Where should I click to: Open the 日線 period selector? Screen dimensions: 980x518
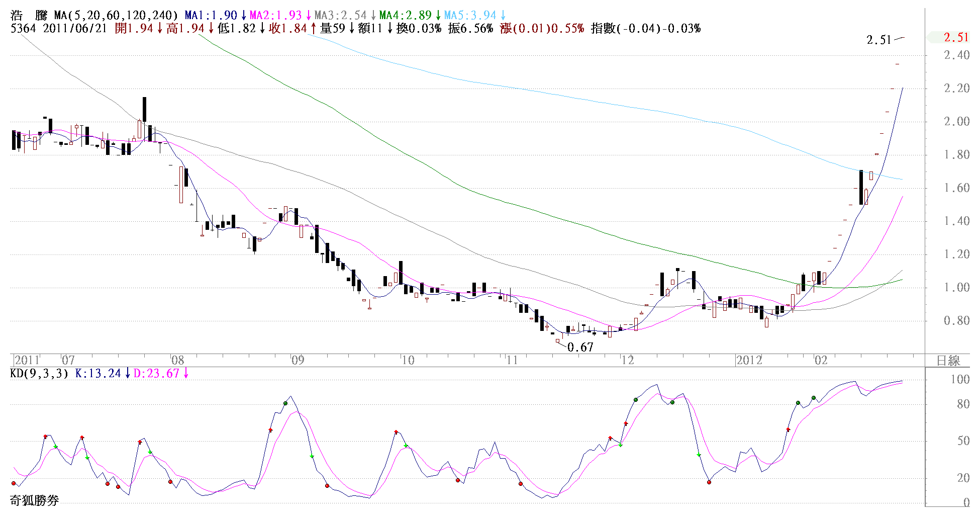[x=948, y=361]
